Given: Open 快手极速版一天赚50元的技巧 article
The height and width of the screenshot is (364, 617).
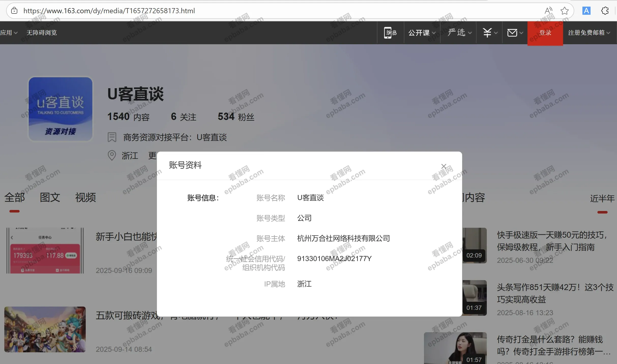Looking at the screenshot, I should [552, 241].
